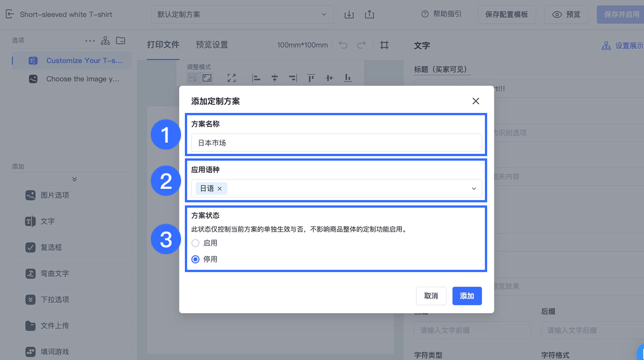Open the 帮助指引 help guide
The width and height of the screenshot is (644, 360).
(441, 14)
